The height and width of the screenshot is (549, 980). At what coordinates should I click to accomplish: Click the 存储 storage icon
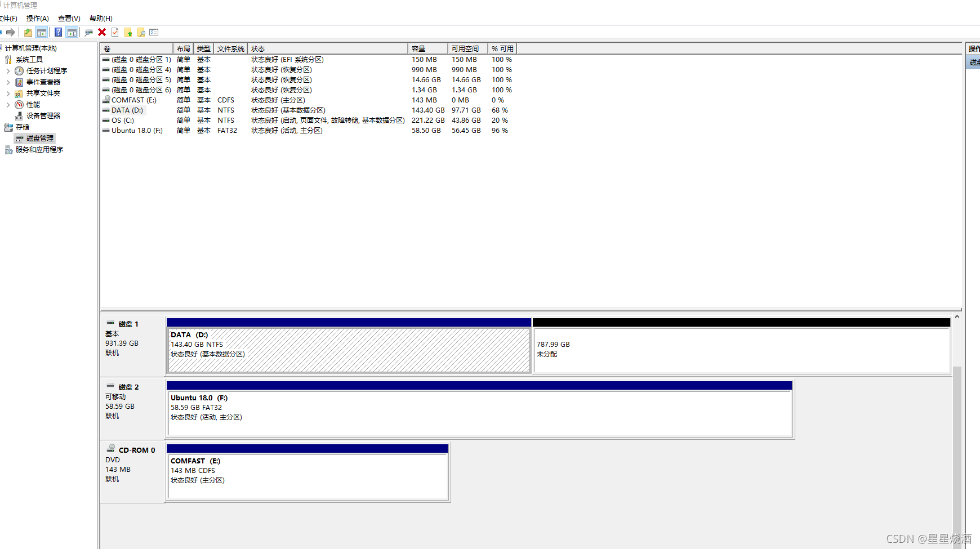(8, 127)
